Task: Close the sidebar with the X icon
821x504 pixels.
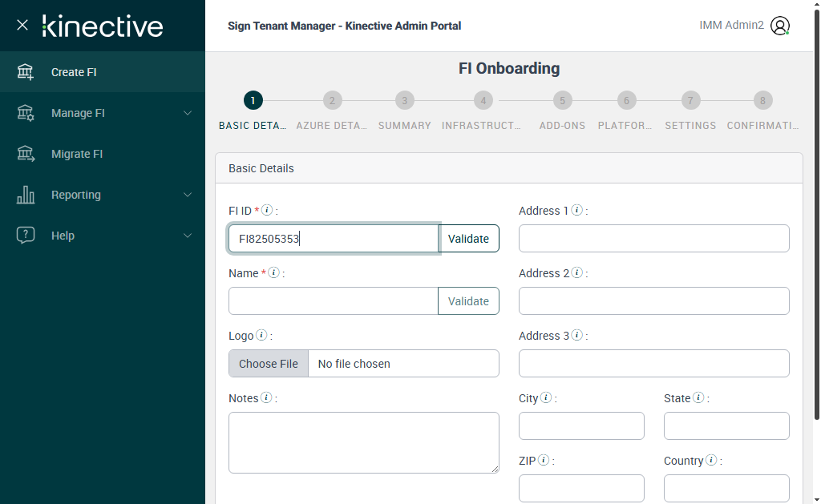Action: tap(22, 25)
